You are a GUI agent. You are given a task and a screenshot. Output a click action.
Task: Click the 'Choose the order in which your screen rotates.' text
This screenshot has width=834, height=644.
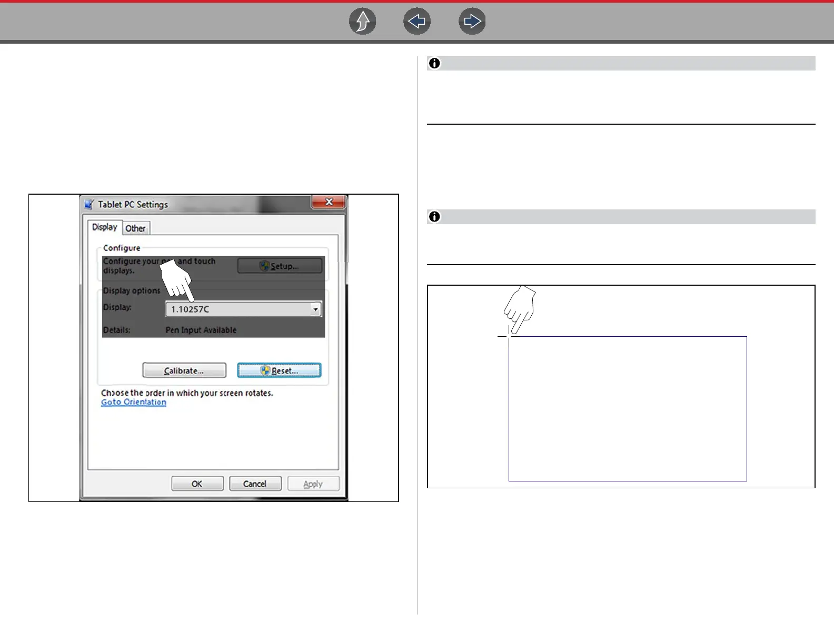click(x=187, y=393)
